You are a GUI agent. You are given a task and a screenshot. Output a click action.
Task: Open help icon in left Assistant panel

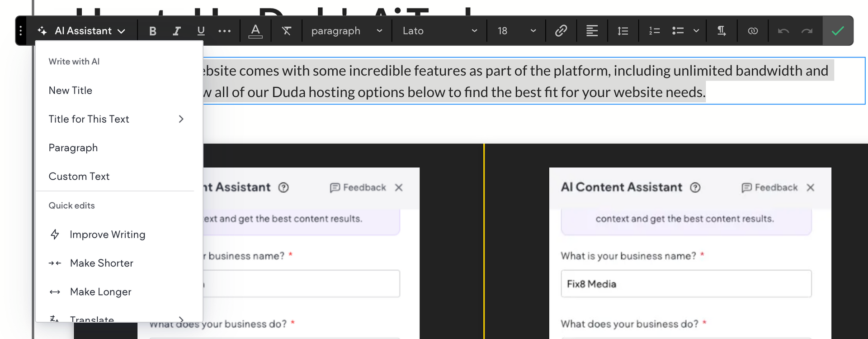(283, 187)
